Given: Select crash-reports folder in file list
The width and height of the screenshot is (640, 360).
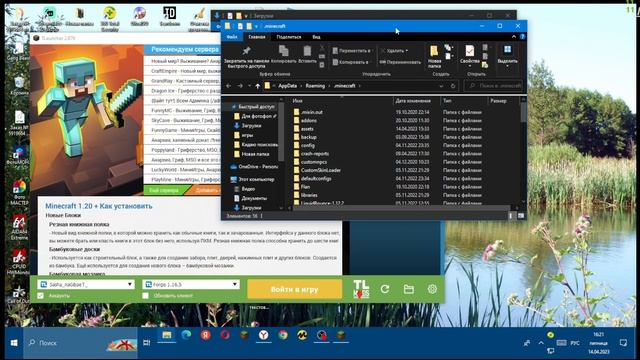Looking at the screenshot, I should pyautogui.click(x=314, y=153).
